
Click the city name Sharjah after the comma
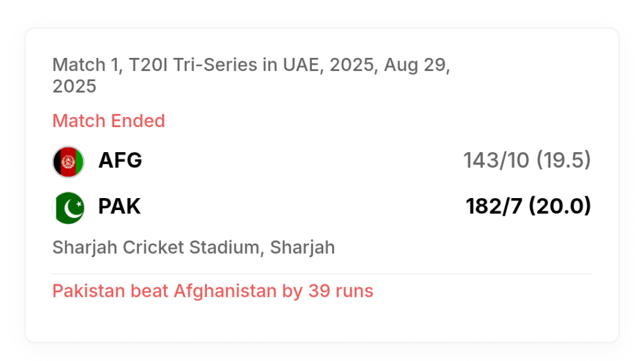(x=303, y=247)
